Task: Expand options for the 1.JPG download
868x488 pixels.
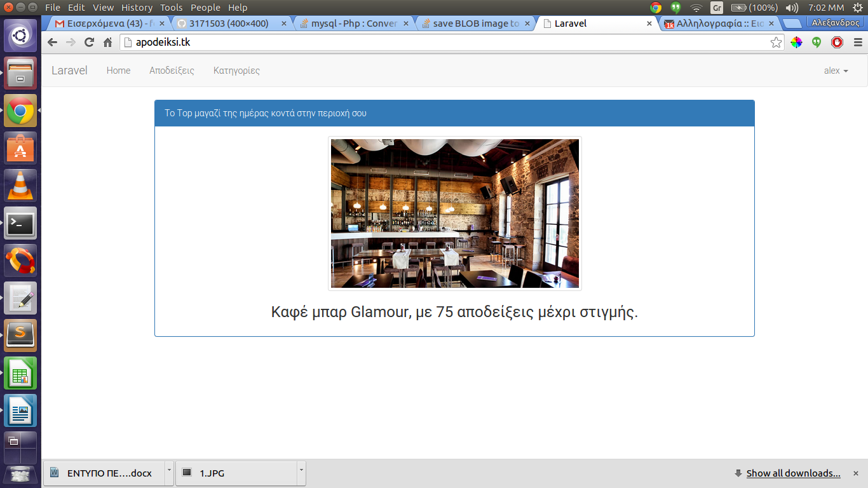Action: 301,473
